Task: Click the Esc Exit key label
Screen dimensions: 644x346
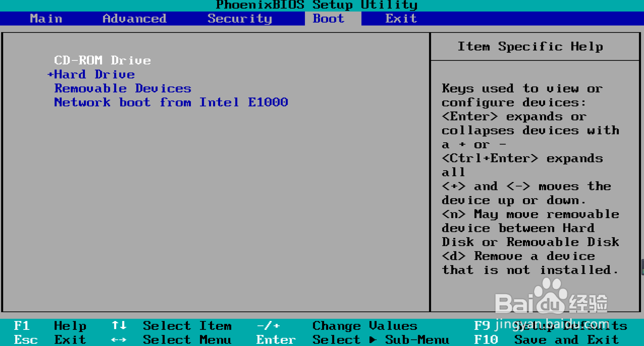Action: [x=26, y=340]
